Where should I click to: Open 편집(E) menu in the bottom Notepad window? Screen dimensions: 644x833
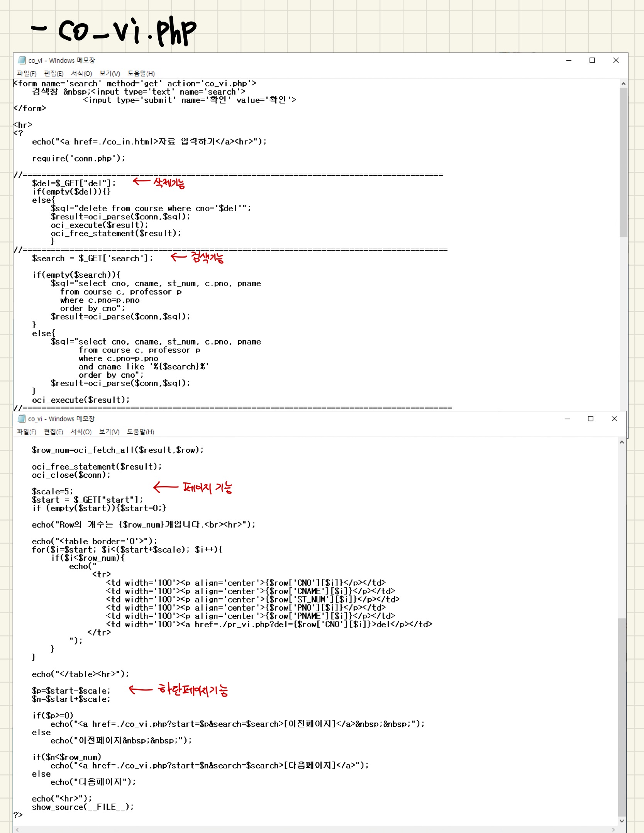[x=53, y=432]
